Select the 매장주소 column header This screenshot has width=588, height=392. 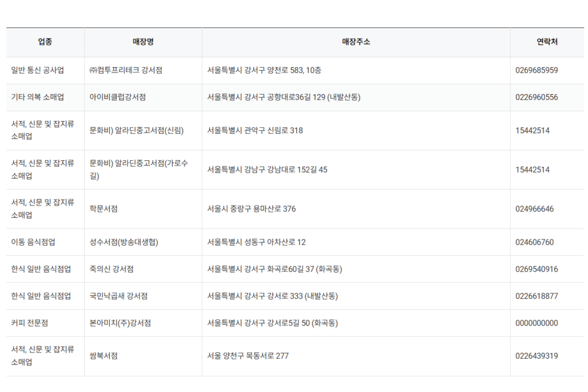[355, 42]
